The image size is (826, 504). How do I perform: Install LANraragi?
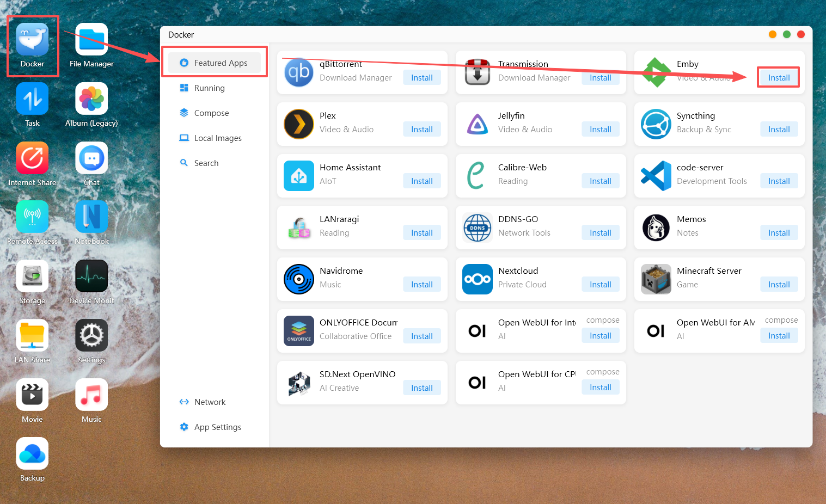422,232
